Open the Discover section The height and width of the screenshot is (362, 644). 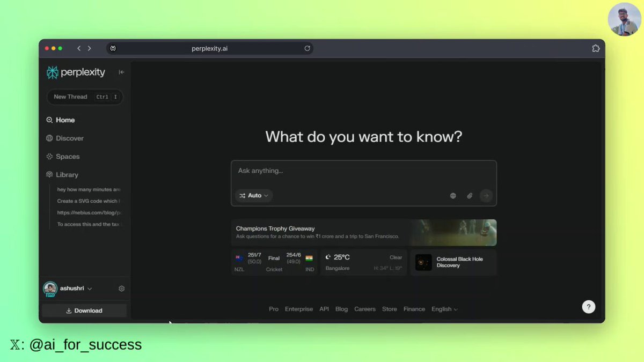(69, 138)
